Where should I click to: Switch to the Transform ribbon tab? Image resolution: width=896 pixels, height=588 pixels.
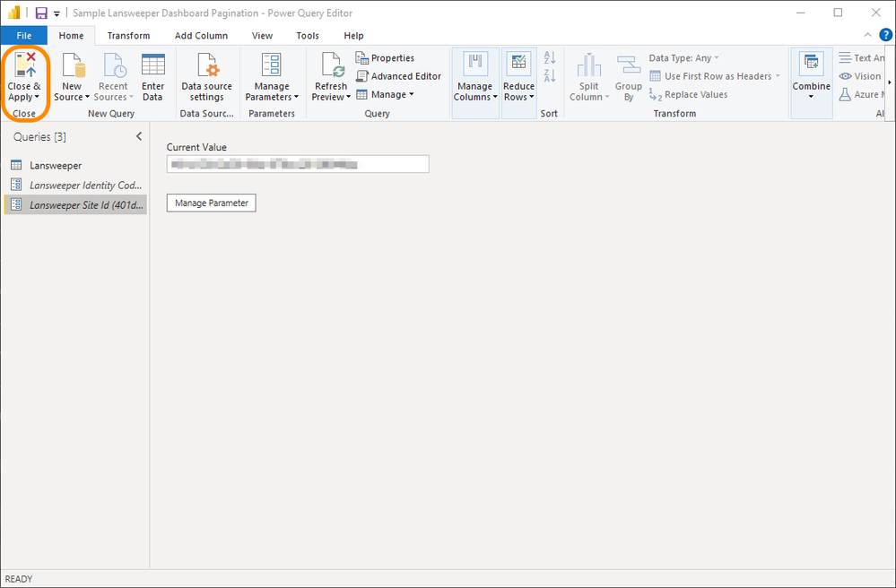point(128,35)
